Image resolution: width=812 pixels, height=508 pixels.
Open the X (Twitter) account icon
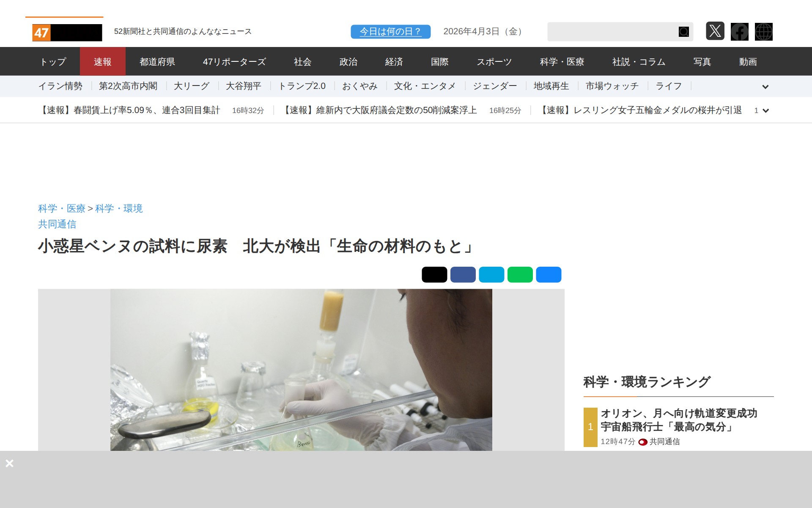click(715, 31)
